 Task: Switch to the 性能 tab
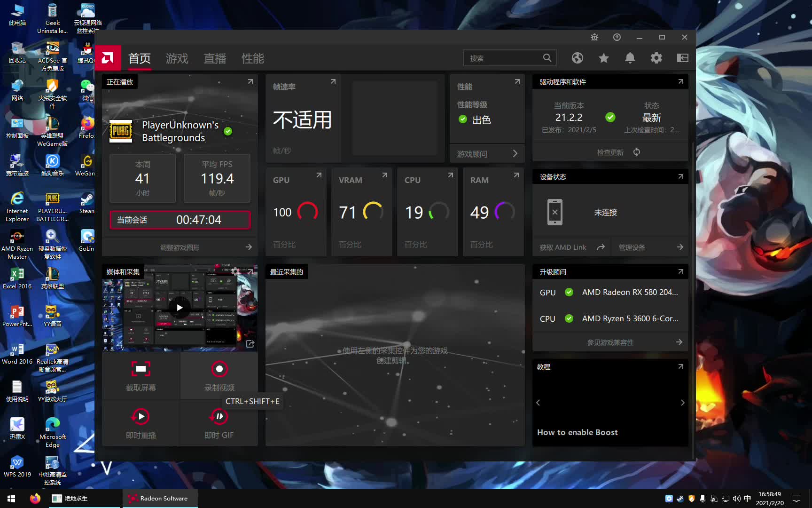tap(253, 58)
